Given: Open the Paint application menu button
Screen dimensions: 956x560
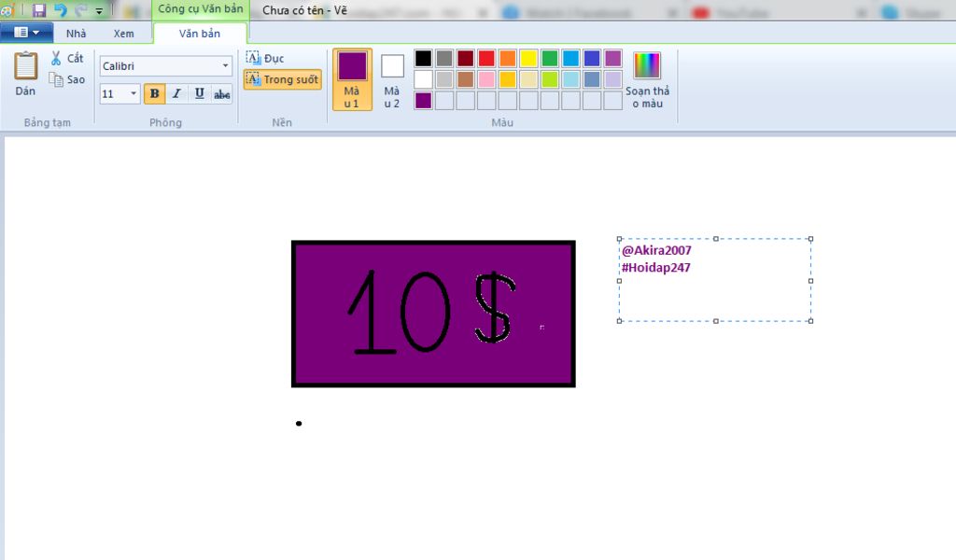Looking at the screenshot, I should (x=26, y=33).
